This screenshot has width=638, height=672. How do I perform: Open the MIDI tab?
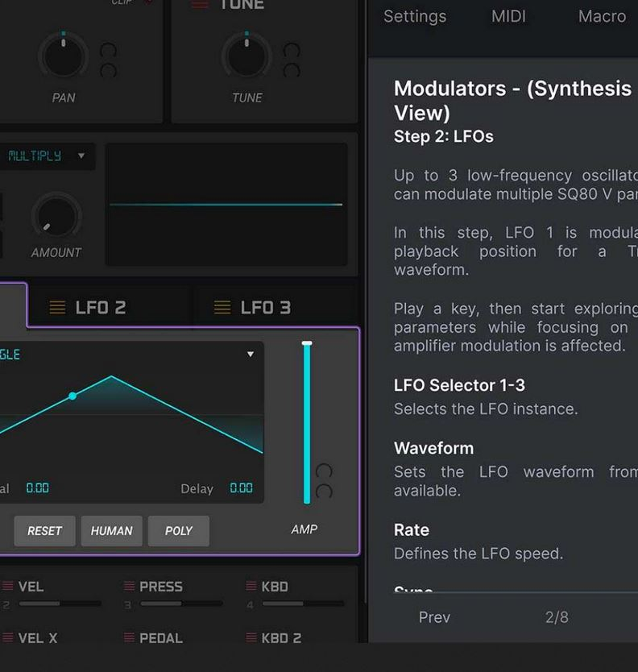coord(508,16)
